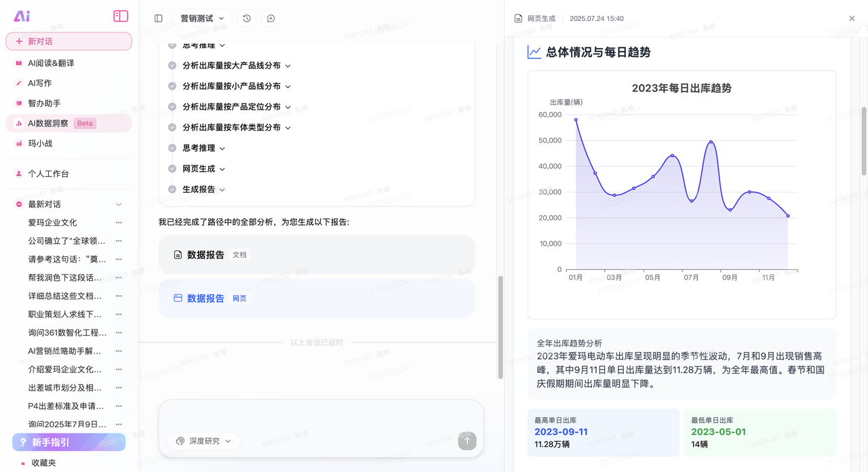Open the AI写作 tool in the sidebar
868x472 pixels.
pos(41,83)
